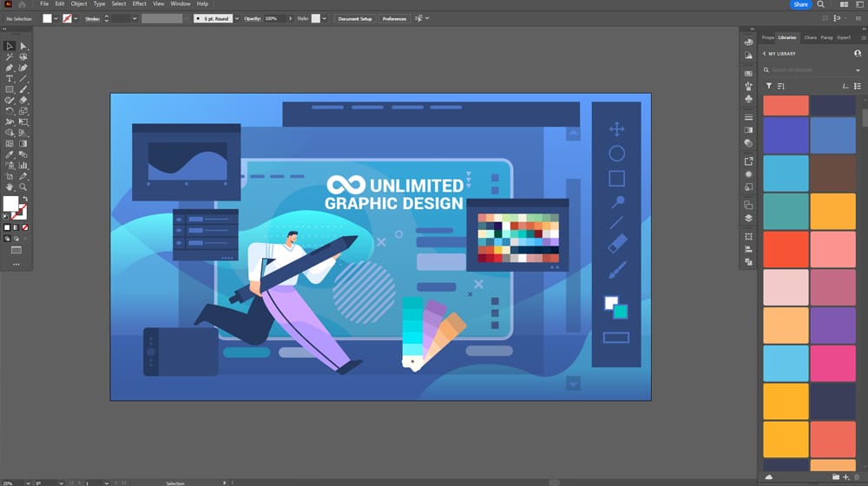Switch to the Properties panel tab

point(768,37)
